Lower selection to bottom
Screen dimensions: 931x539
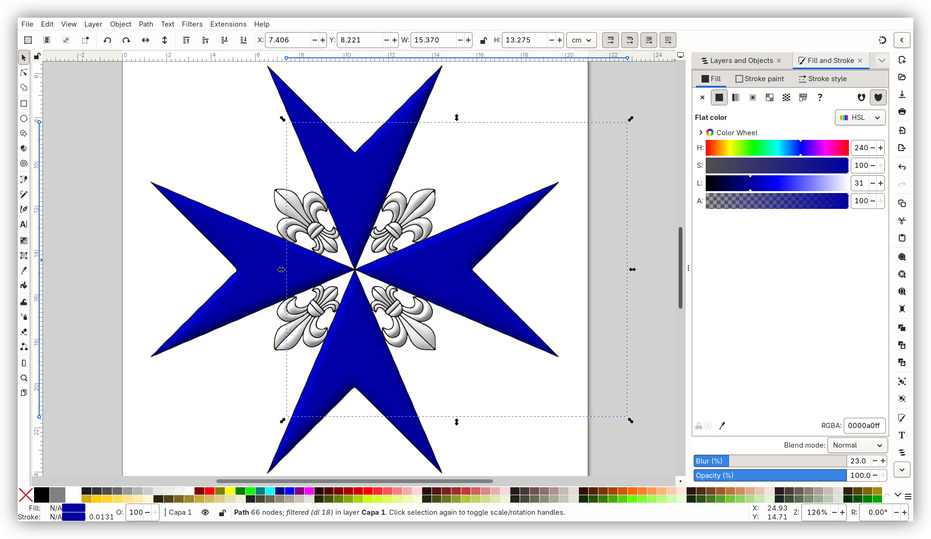243,40
